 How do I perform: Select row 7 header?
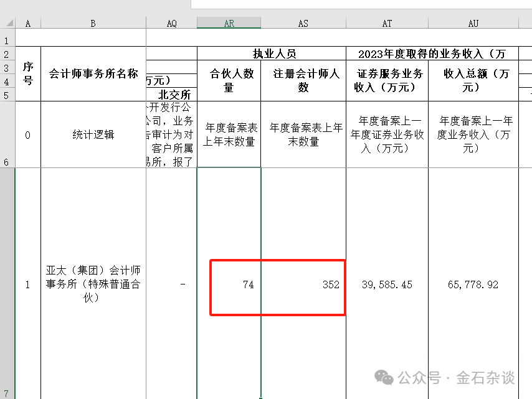click(x=7, y=283)
